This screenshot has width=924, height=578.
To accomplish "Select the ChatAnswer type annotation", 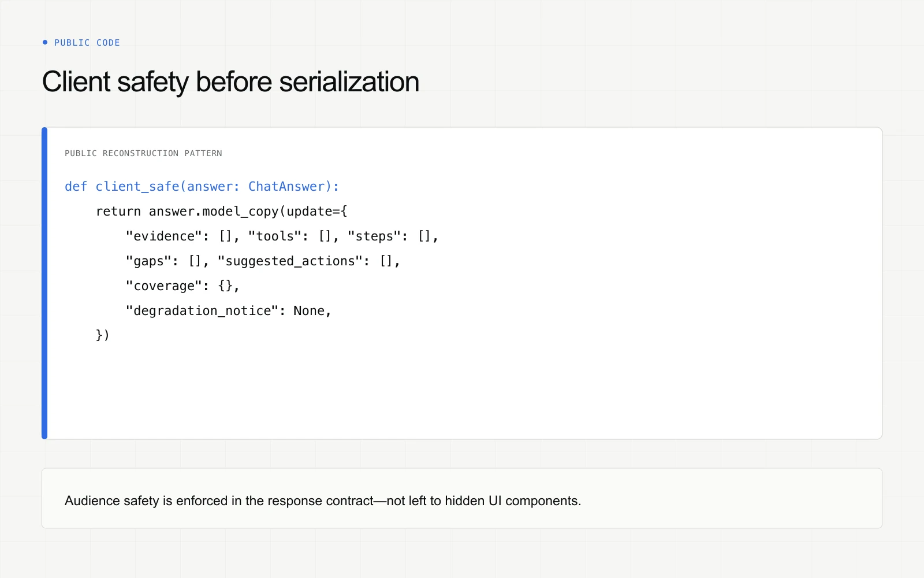I will click(x=286, y=187).
